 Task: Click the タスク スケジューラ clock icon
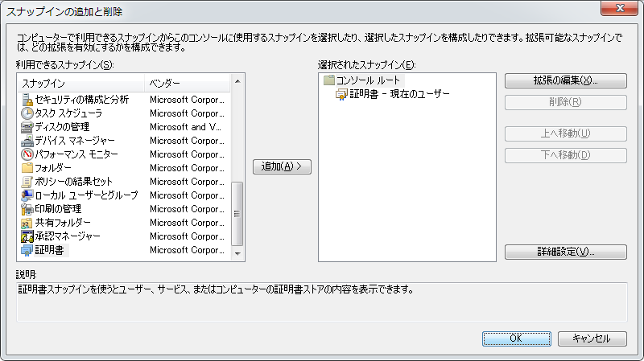click(x=27, y=113)
